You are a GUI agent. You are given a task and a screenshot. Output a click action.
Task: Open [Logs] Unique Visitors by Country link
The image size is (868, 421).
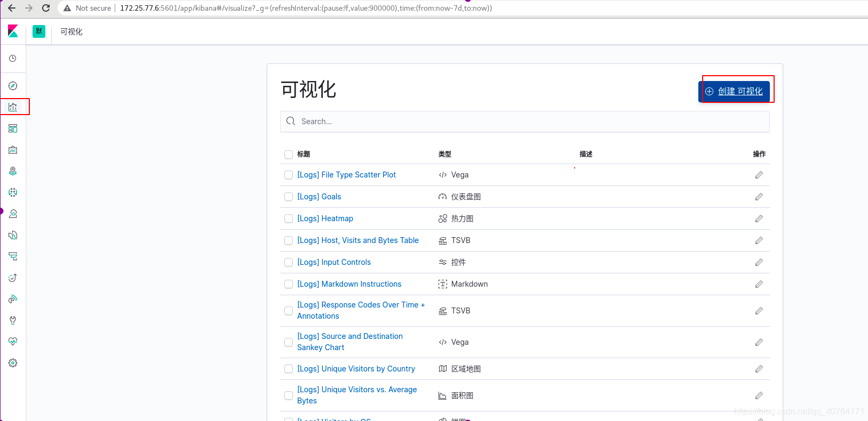click(x=356, y=369)
